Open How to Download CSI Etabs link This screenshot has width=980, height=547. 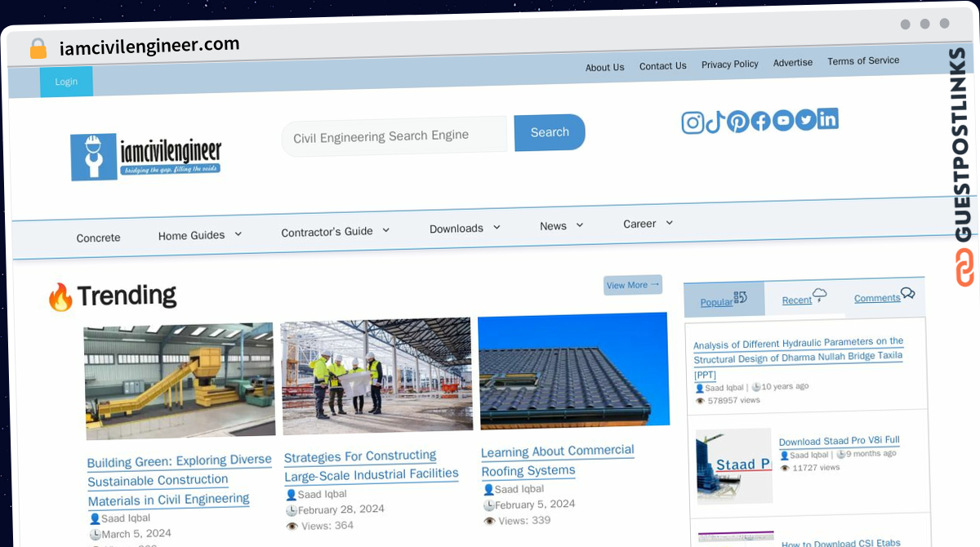841,543
